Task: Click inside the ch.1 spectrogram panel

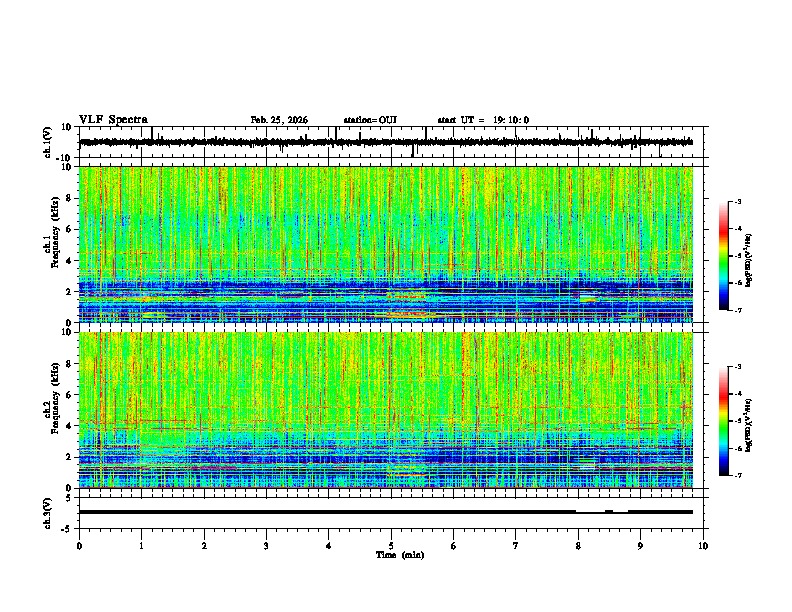Action: tap(386, 244)
